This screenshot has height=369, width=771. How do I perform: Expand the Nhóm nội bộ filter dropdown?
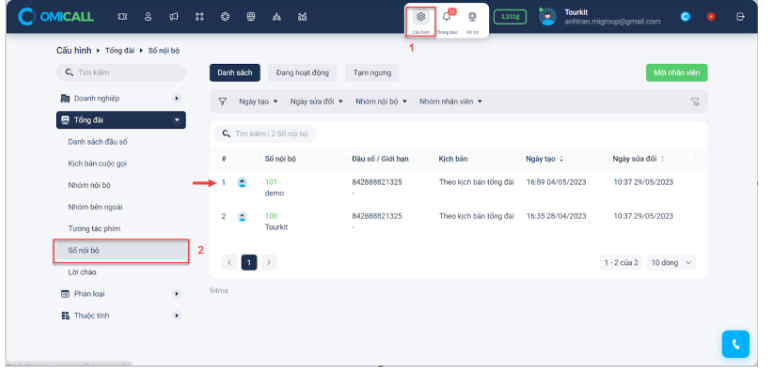(x=381, y=101)
